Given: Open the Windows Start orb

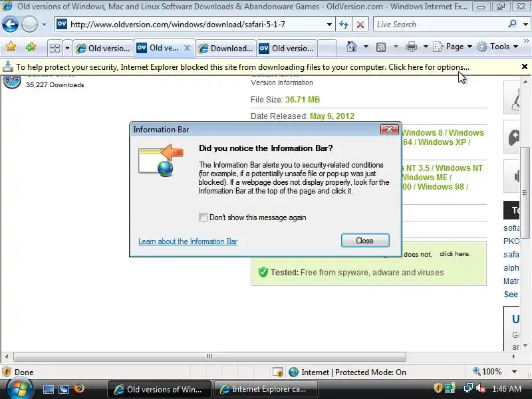Looking at the screenshot, I should 19,389.
